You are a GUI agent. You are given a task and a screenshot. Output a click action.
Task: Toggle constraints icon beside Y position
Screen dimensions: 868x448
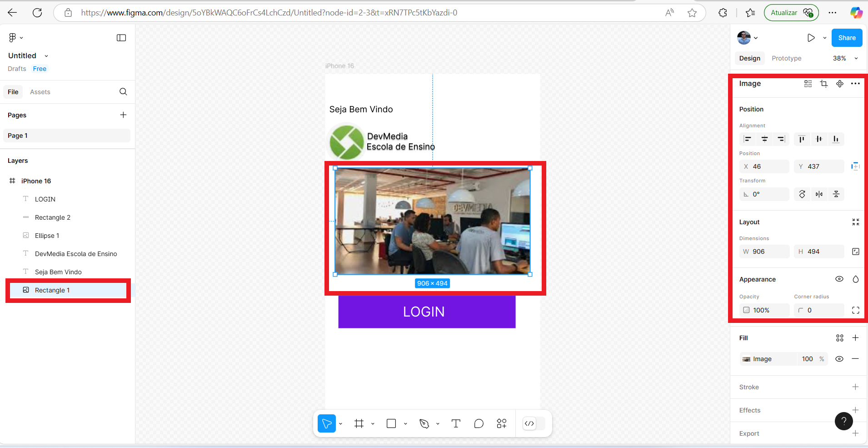[855, 166]
